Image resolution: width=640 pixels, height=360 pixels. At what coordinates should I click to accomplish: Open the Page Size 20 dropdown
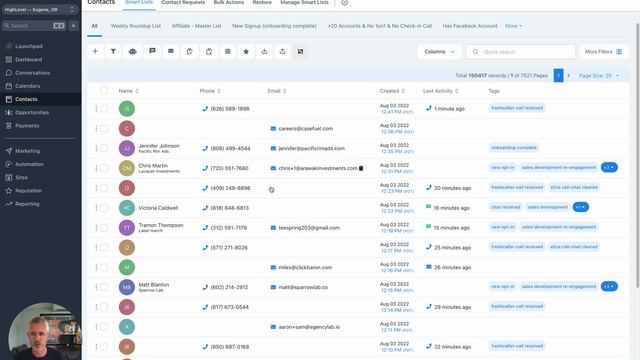[599, 76]
